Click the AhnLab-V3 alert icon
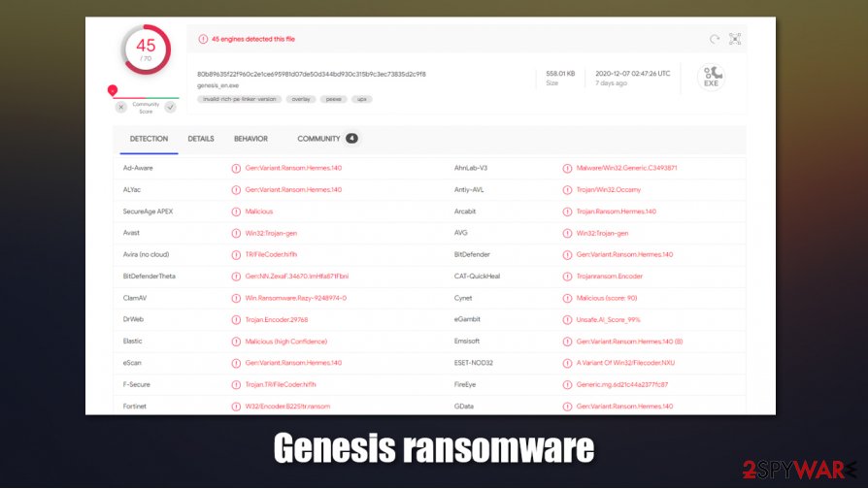868x489 pixels. 567,168
